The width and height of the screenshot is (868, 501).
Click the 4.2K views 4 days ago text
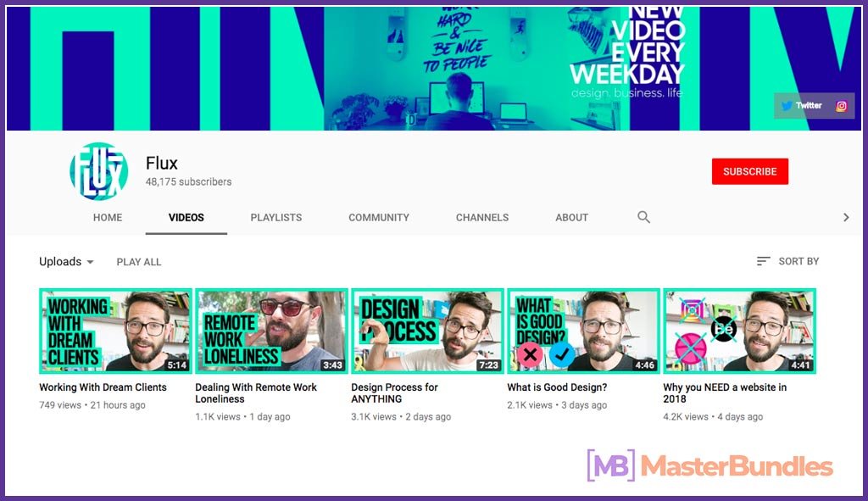pos(713,417)
